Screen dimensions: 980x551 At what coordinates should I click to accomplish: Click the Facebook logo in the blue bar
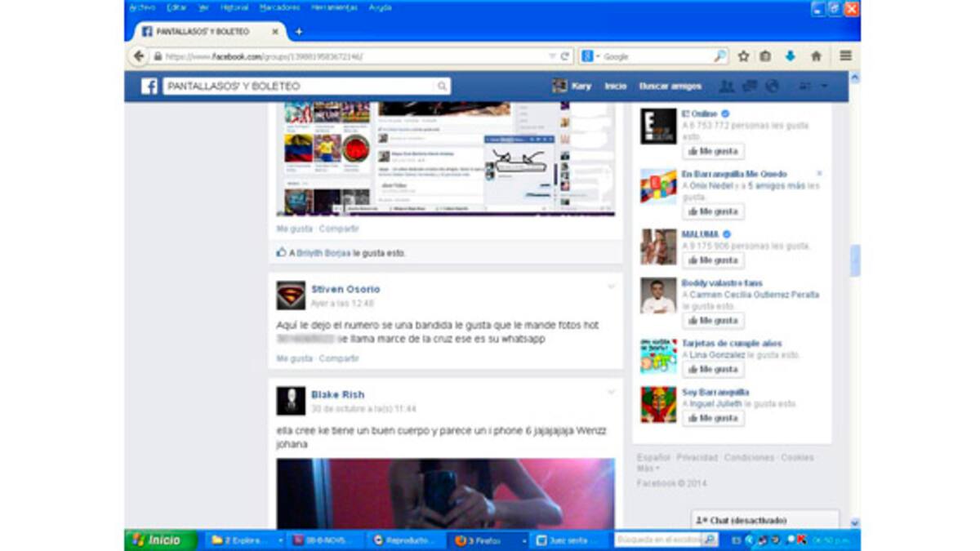[149, 87]
